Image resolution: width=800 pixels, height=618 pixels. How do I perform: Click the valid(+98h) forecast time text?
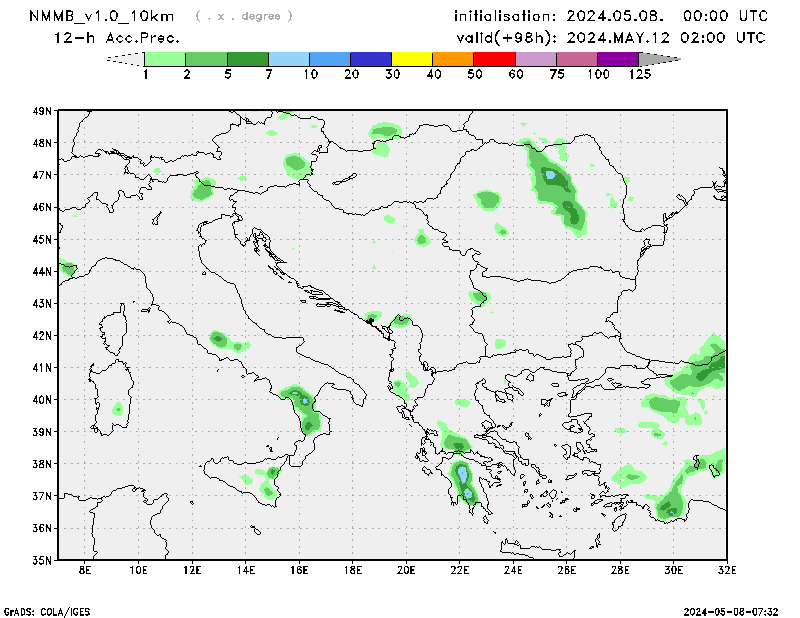[x=611, y=38]
